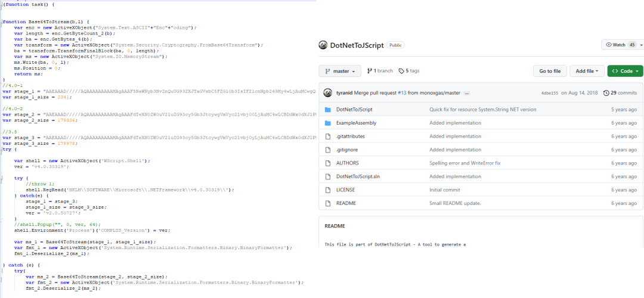Click the shell.RegRead code line
The height and width of the screenshot is (298, 644).
[x=129, y=190]
